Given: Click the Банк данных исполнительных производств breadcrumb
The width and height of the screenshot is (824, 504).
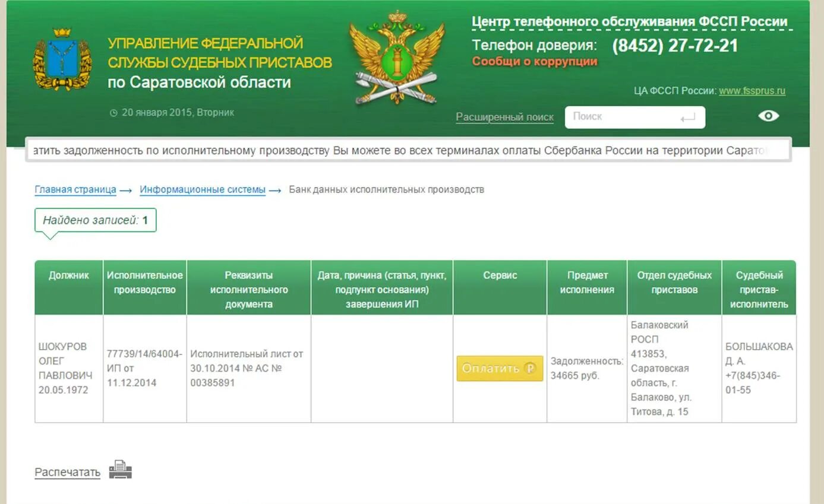Looking at the screenshot, I should (387, 189).
